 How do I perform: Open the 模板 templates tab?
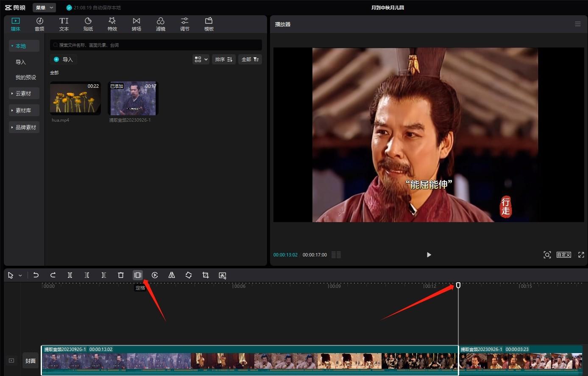209,24
